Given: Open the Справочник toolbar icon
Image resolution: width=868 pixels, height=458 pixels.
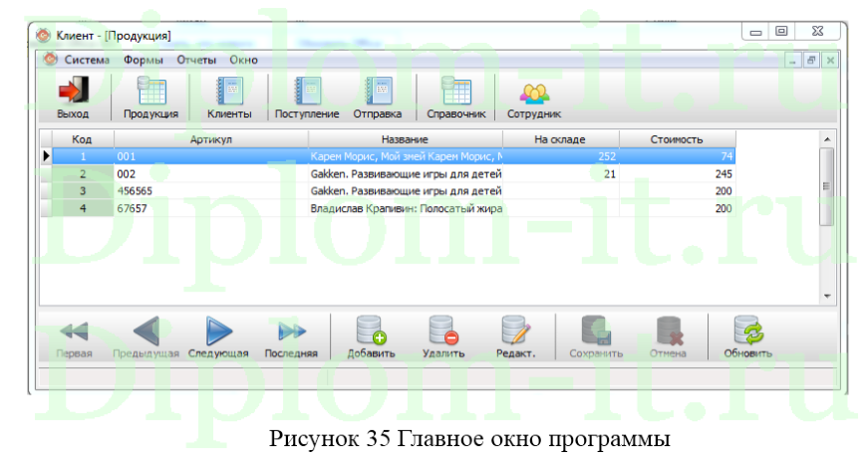Looking at the screenshot, I should pyautogui.click(x=456, y=91).
